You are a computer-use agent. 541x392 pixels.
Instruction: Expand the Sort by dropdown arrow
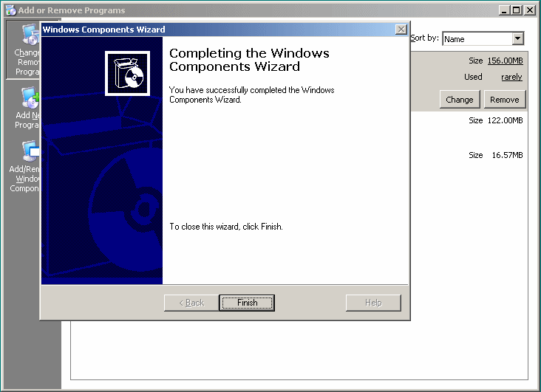pos(517,38)
